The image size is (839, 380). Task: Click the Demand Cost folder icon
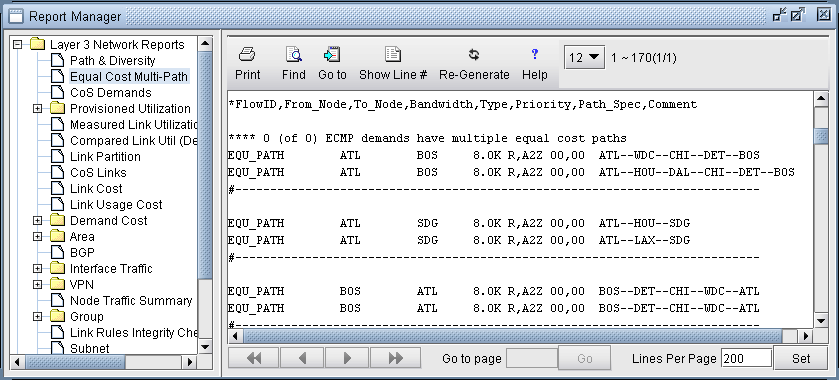(x=57, y=221)
